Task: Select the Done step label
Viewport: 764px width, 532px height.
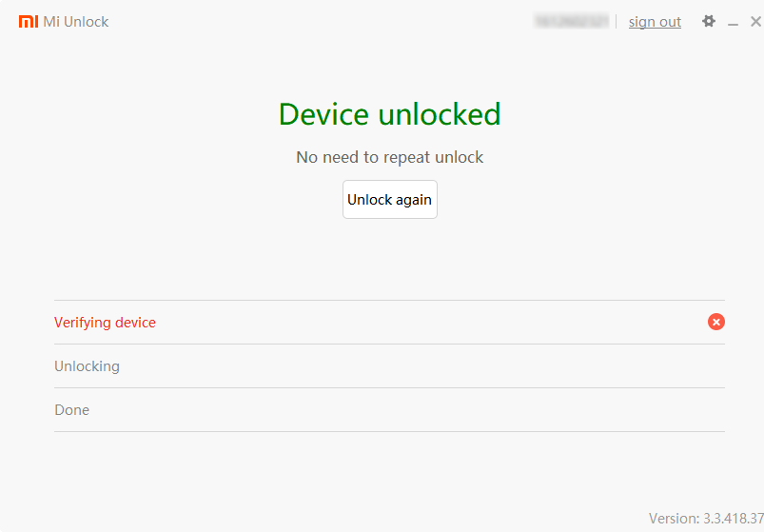Action: pyautogui.click(x=71, y=410)
